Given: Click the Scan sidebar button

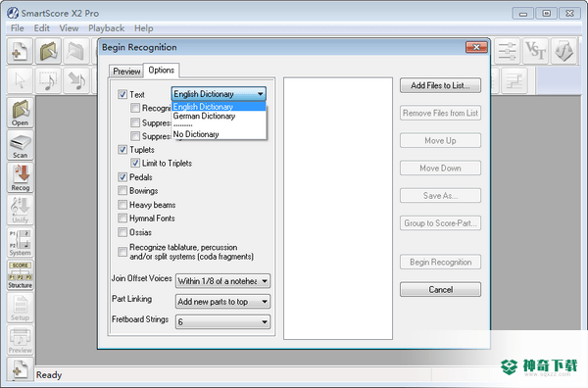Looking at the screenshot, I should tap(20, 145).
